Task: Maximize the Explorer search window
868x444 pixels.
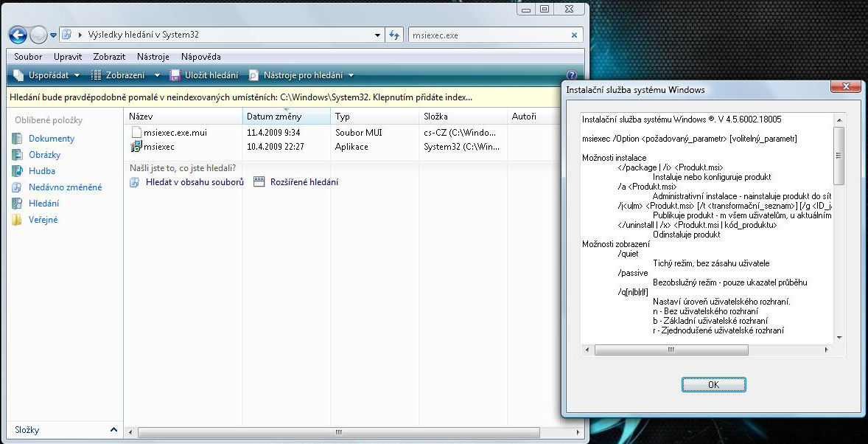Action: click(x=545, y=9)
